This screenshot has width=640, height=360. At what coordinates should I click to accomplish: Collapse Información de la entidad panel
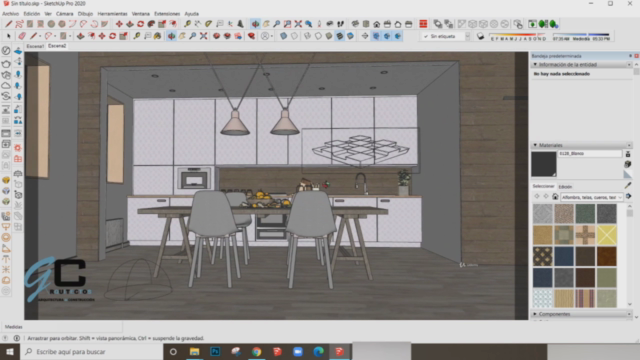tap(535, 64)
